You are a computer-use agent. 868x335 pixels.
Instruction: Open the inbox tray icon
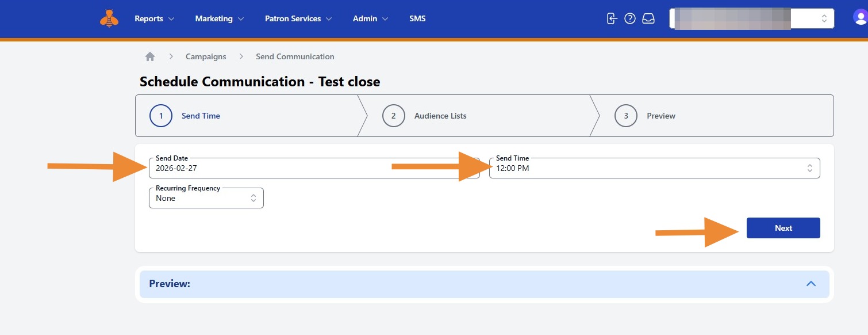pos(648,18)
